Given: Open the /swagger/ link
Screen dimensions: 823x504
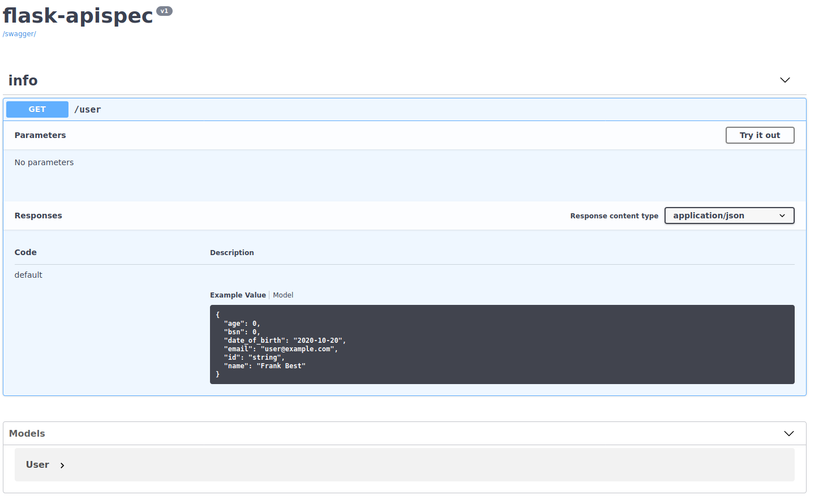Looking at the screenshot, I should pyautogui.click(x=19, y=34).
